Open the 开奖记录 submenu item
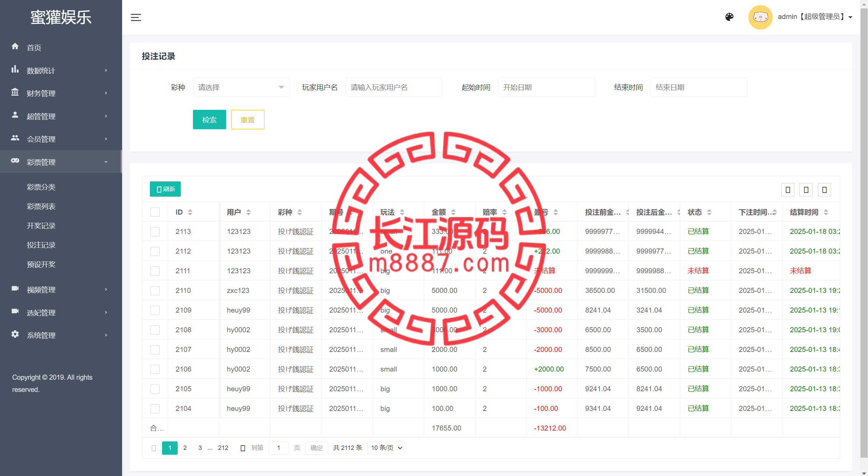This screenshot has width=868, height=476. coord(41,226)
